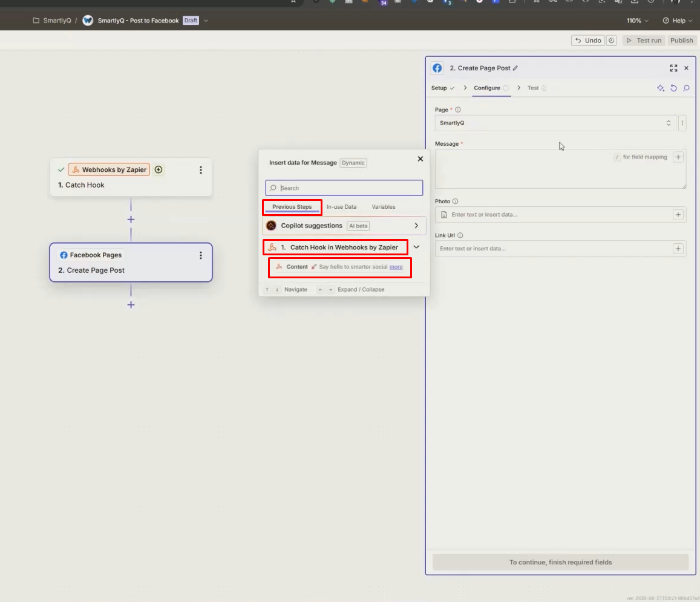Screen dimensions: 700x602
Task: Click the Undo button
Action: point(588,40)
